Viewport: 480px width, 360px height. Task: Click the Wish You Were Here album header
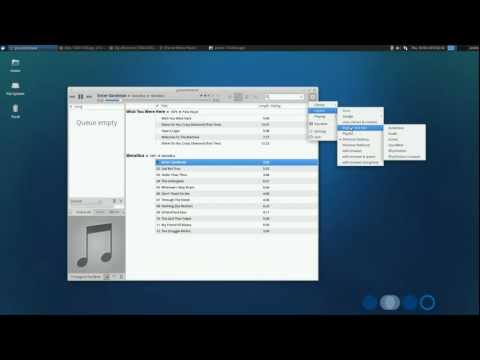pyautogui.click(x=162, y=112)
